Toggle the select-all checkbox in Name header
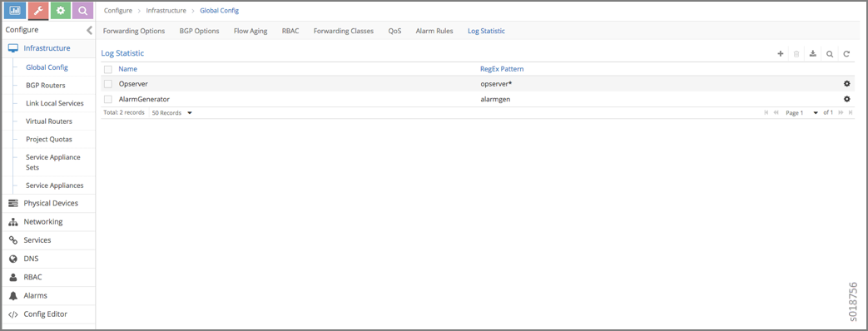 tap(108, 69)
